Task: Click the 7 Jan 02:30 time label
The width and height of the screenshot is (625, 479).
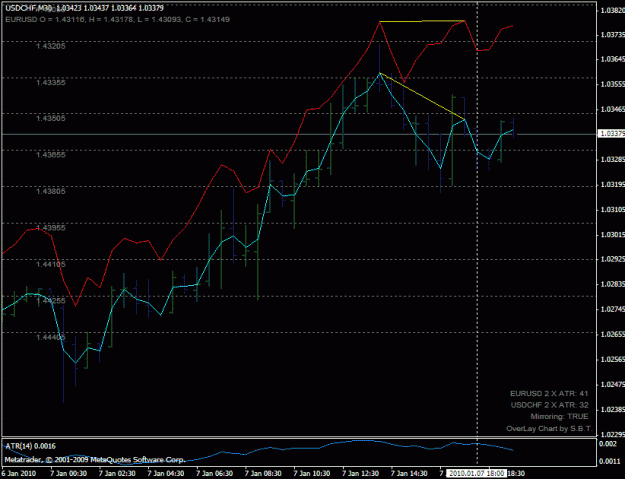Action: pos(117,473)
